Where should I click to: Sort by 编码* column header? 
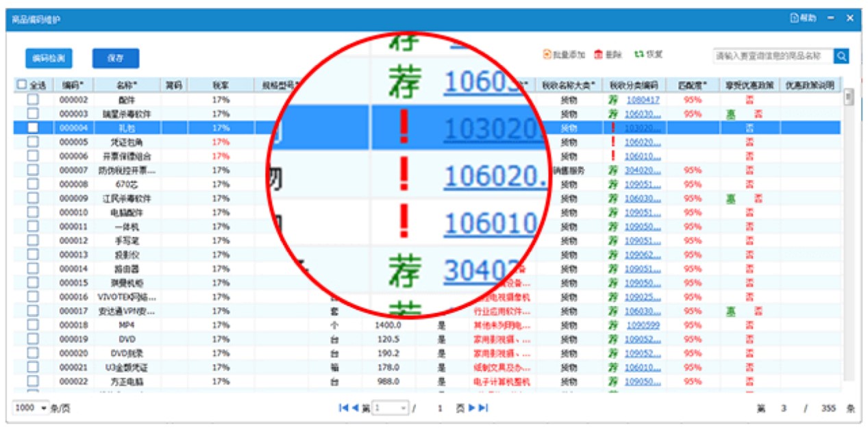pos(74,86)
